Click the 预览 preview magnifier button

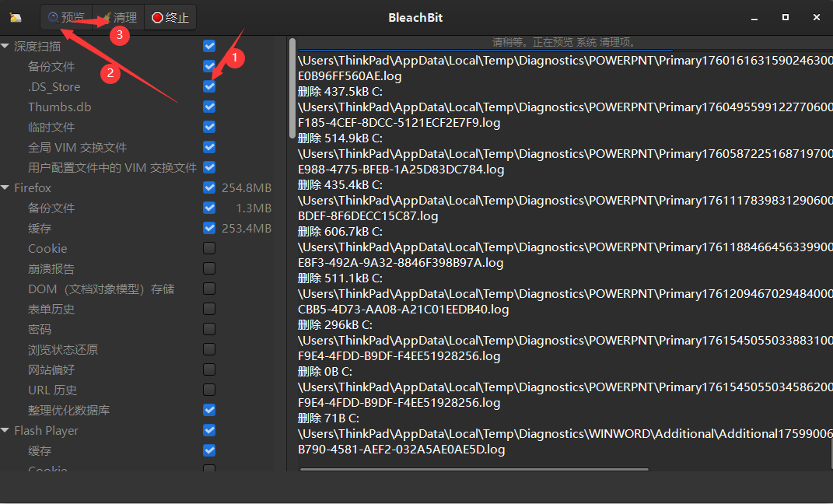66,18
